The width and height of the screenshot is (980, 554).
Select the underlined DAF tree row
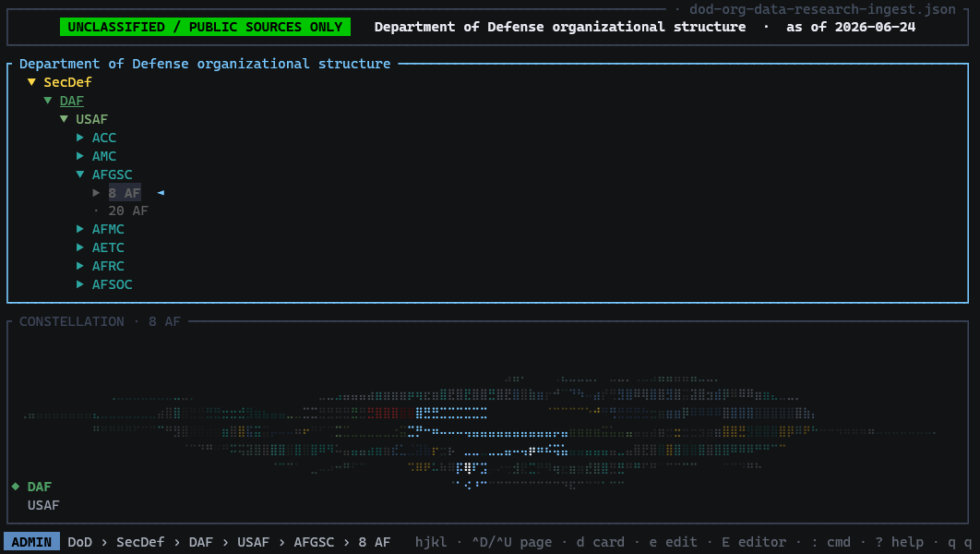[x=72, y=101]
